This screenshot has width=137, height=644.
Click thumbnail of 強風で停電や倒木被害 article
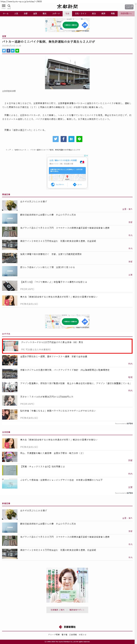(10, 258)
